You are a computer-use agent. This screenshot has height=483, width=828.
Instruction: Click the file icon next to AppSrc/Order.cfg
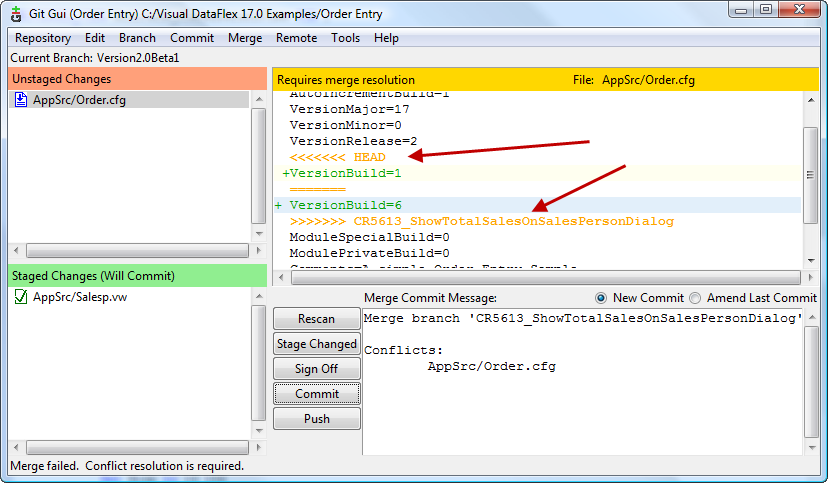[x=21, y=100]
